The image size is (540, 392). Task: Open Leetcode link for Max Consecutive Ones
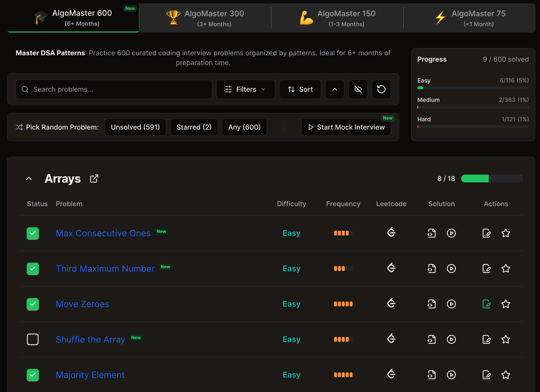(x=391, y=233)
